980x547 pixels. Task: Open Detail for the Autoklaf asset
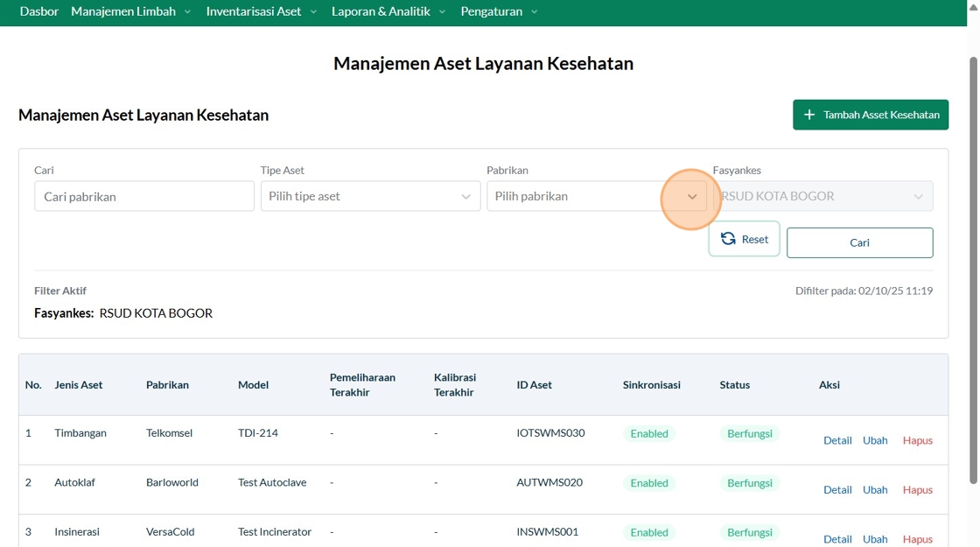(x=837, y=489)
